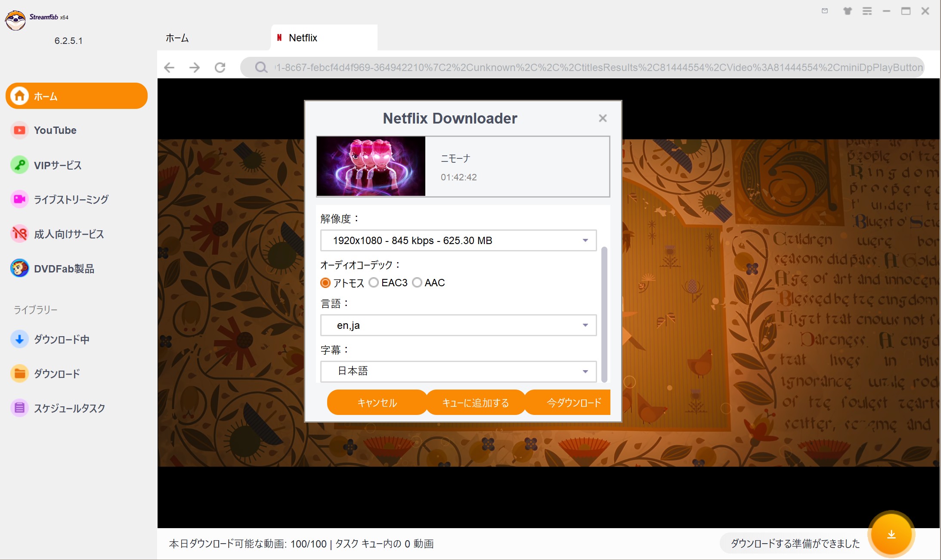941x560 pixels.
Task: Click the StreamFab sloth logo icon
Action: click(15, 20)
